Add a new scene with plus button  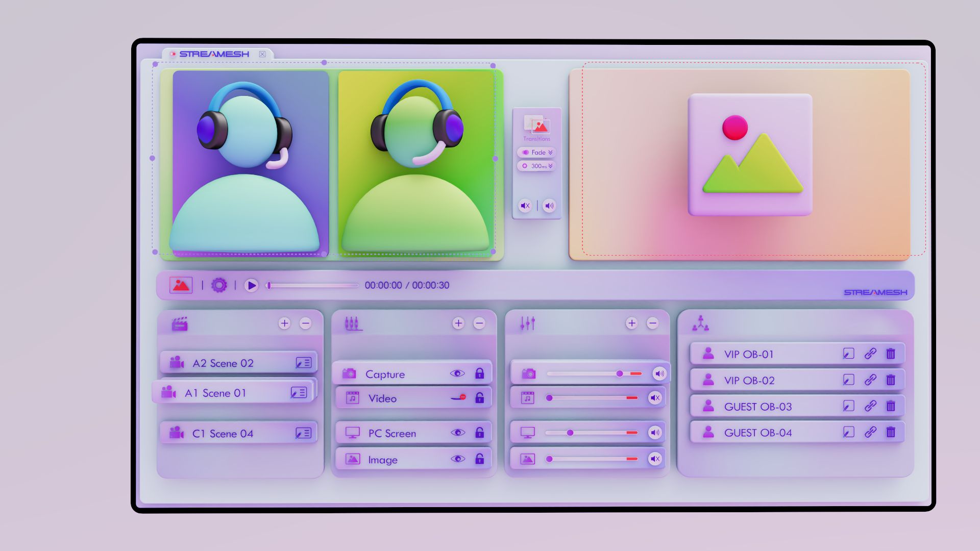click(284, 323)
